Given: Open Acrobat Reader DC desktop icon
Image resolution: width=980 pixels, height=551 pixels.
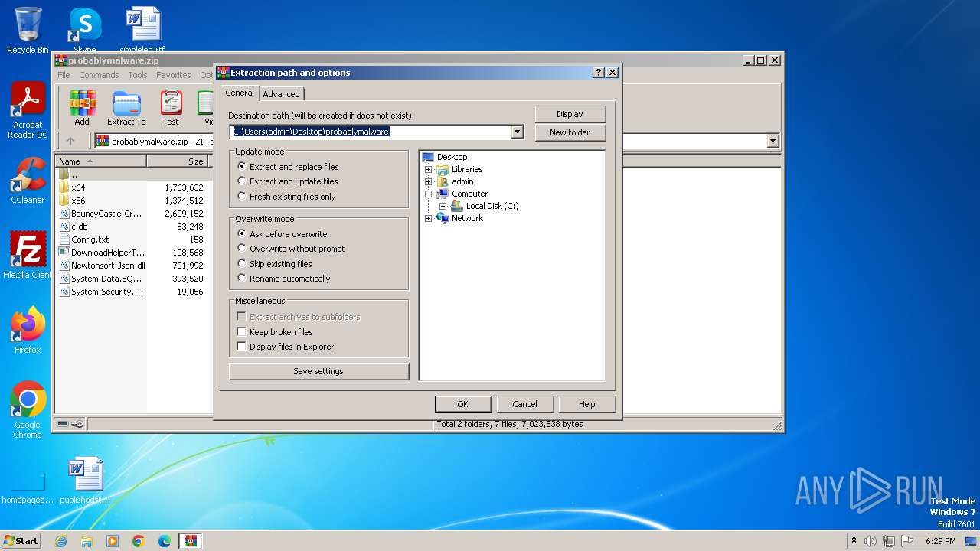Looking at the screenshot, I should click(x=28, y=111).
